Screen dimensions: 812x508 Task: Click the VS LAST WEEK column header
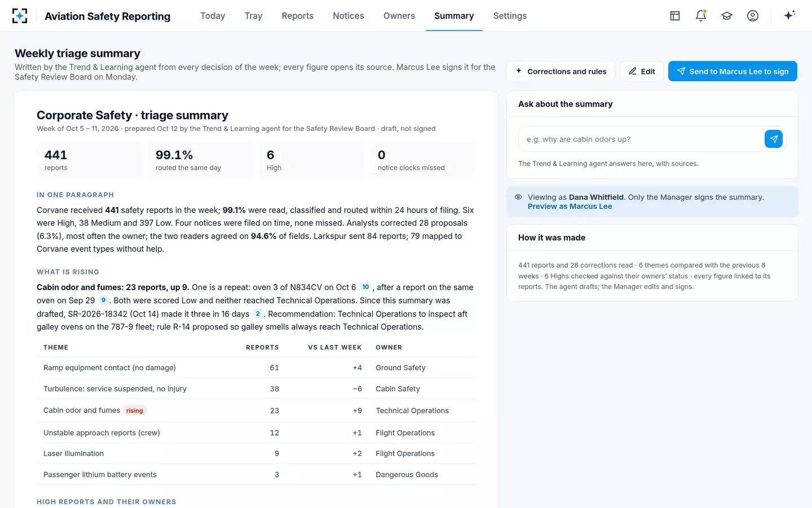335,348
